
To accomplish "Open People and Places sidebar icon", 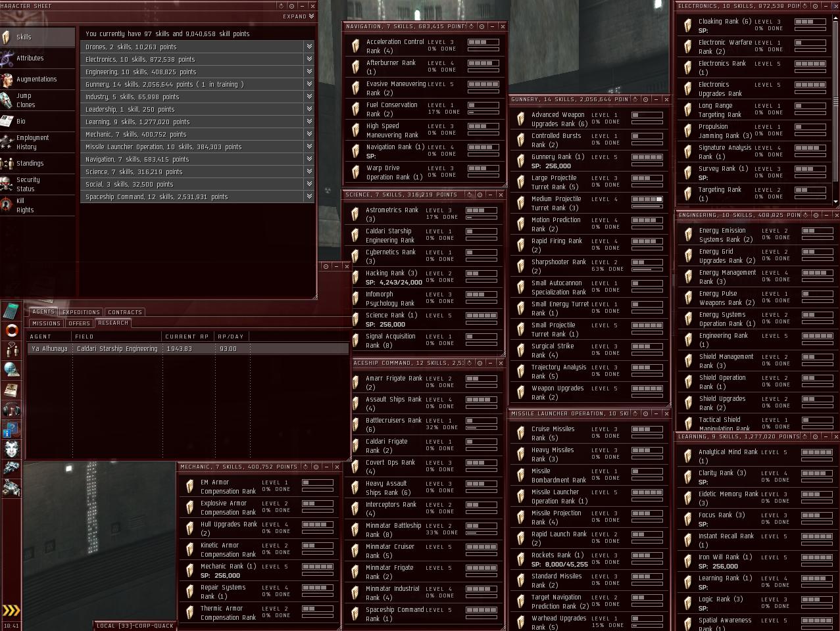I will tap(11, 350).
